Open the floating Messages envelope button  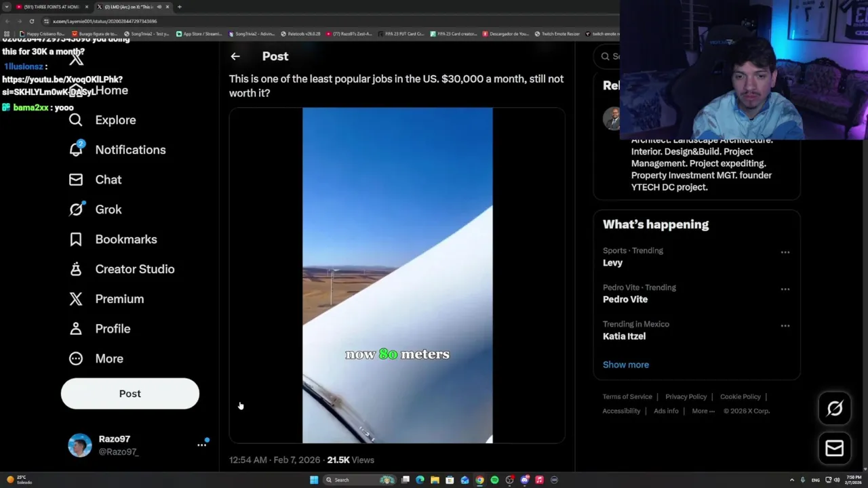coord(835,448)
